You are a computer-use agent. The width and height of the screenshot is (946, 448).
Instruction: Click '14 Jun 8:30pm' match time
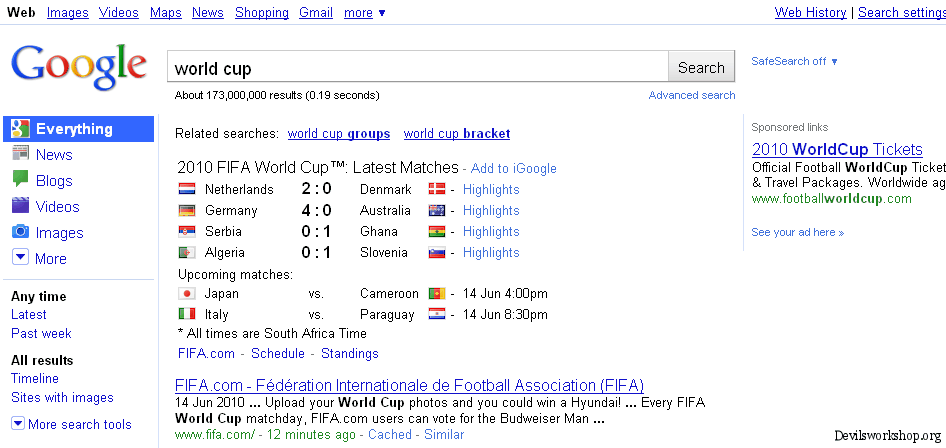[x=506, y=314]
